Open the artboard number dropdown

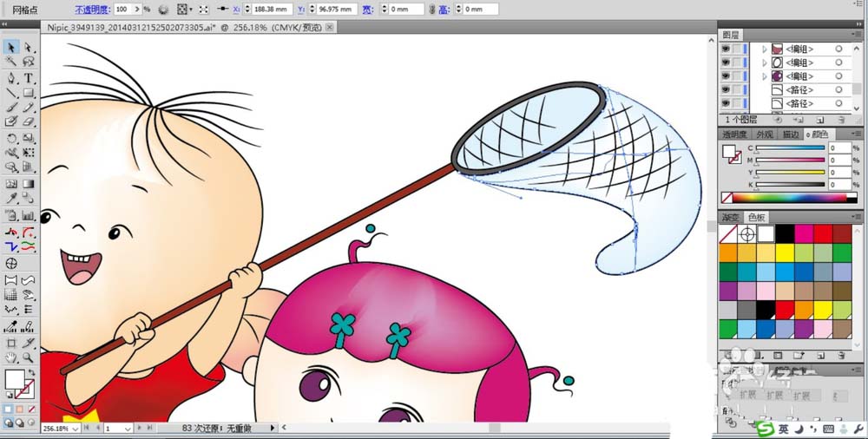[x=128, y=429]
